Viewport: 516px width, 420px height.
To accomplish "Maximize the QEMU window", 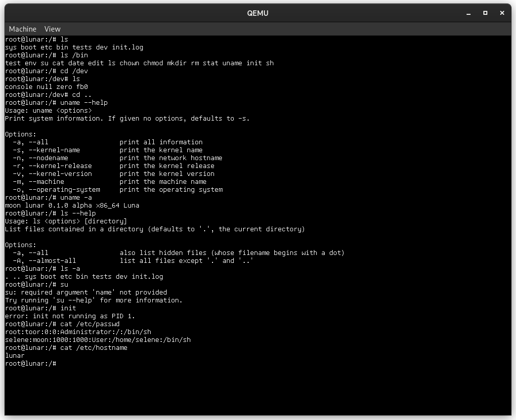I will tap(485, 13).
